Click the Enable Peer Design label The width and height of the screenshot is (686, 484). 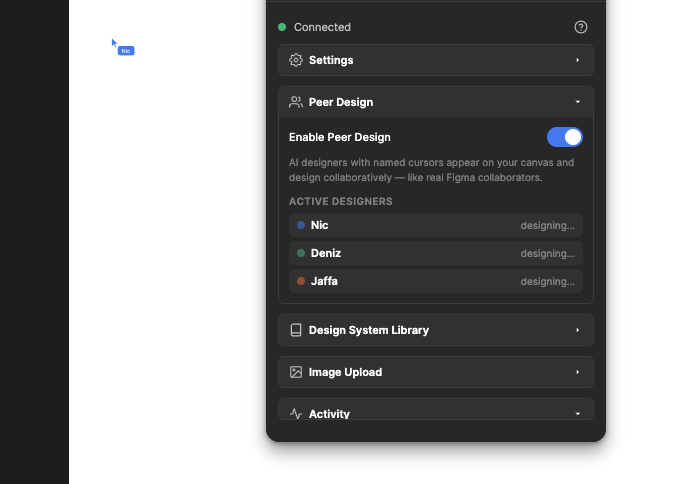[x=340, y=137]
